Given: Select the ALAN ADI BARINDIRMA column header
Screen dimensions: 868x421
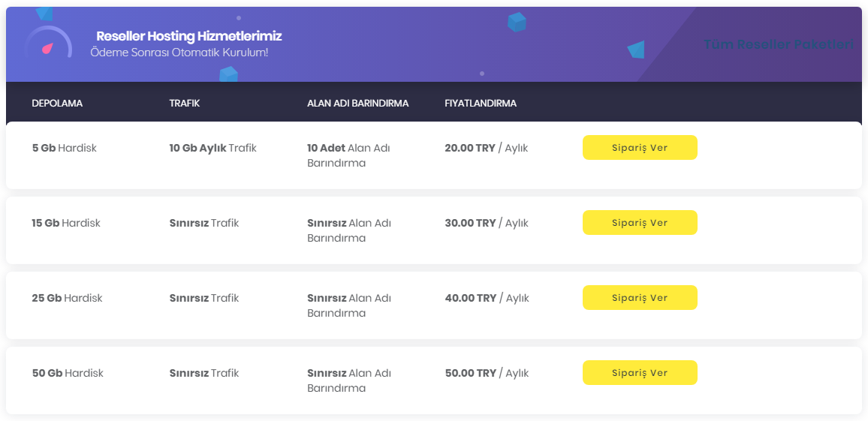Looking at the screenshot, I should point(357,104).
